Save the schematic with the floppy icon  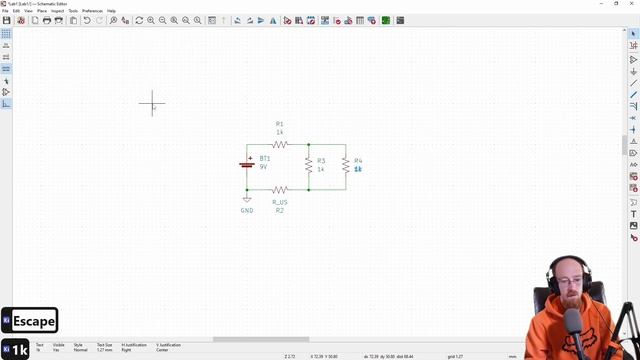[x=7, y=20]
